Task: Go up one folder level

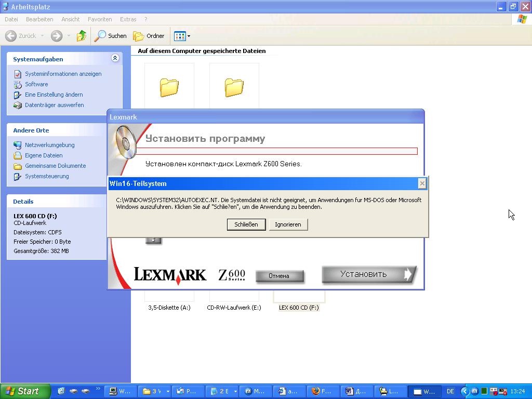Action: tap(82, 36)
